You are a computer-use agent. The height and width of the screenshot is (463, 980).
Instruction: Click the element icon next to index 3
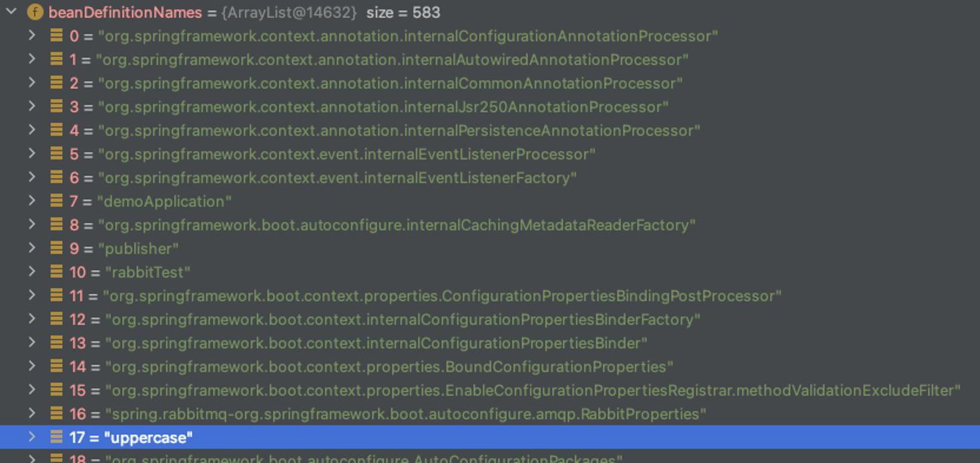[x=57, y=106]
